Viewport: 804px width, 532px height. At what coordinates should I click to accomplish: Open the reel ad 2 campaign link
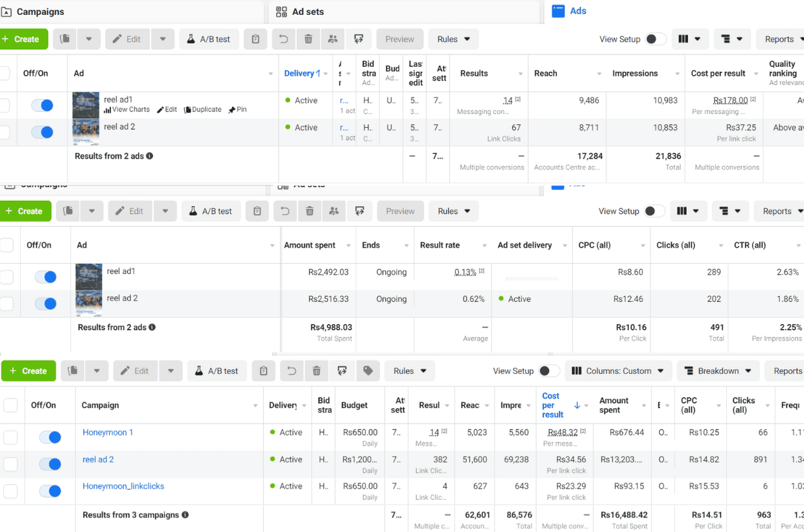click(98, 459)
